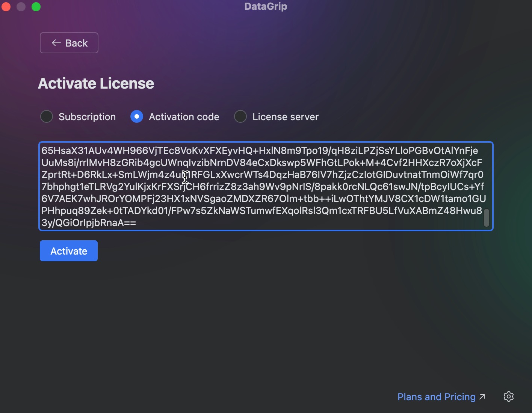Screen dimensions: 532x413
Task: Click the "Subscription" label text
Action: [87, 117]
